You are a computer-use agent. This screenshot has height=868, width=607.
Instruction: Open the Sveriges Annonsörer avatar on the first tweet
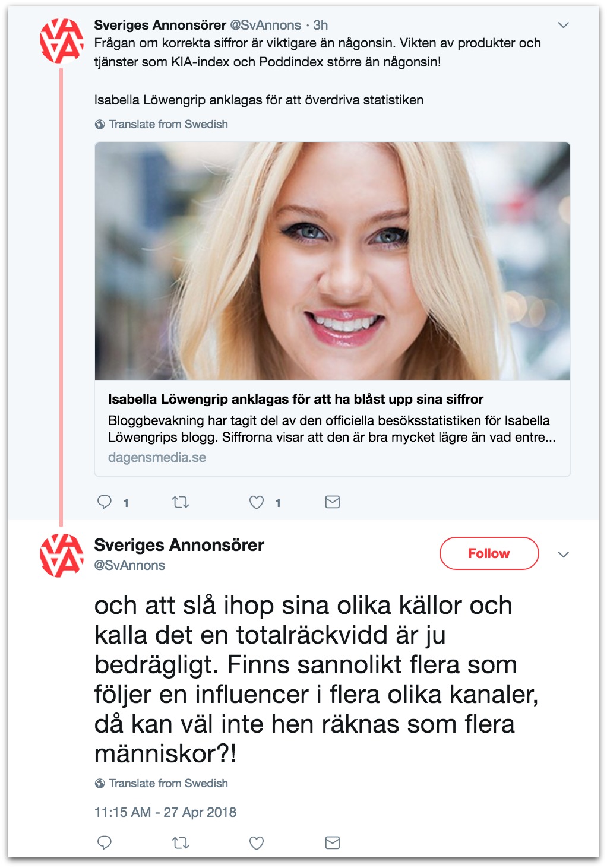[x=62, y=41]
